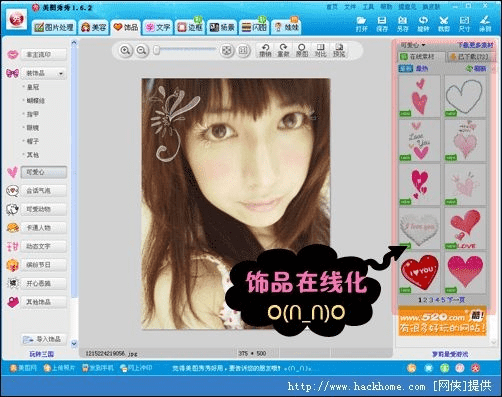
Task: Click the green refresh icon next to 刷新
Action: (x=470, y=69)
